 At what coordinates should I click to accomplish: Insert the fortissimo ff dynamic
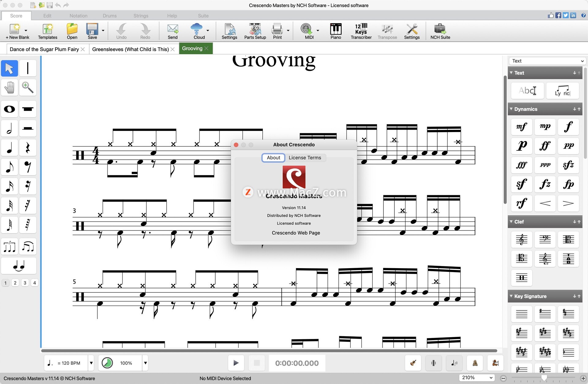(545, 146)
